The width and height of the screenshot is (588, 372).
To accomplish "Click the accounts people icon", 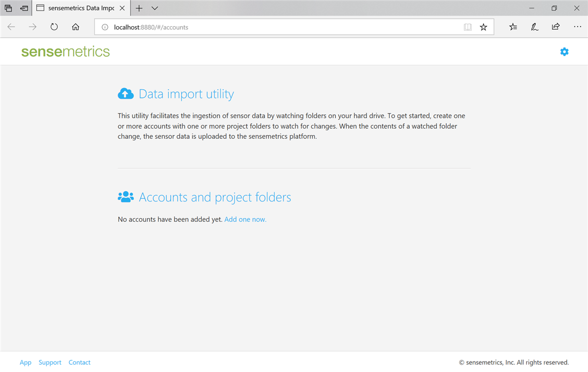I will point(126,197).
